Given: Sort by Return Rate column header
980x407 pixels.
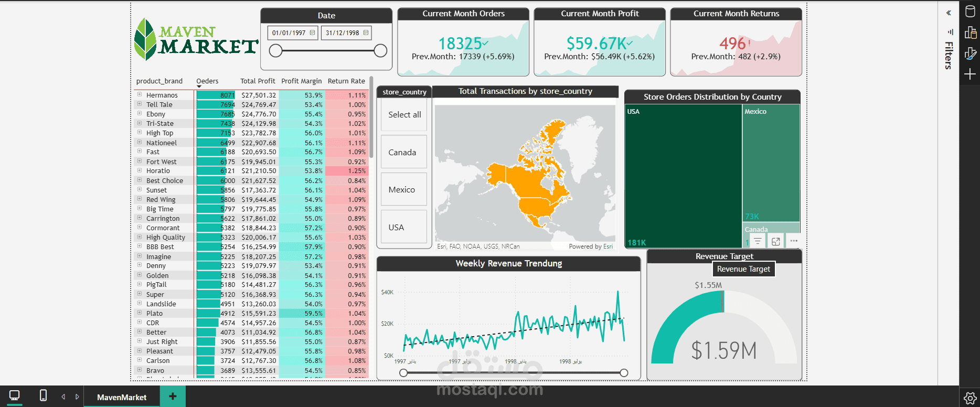Looking at the screenshot, I should pyautogui.click(x=346, y=81).
